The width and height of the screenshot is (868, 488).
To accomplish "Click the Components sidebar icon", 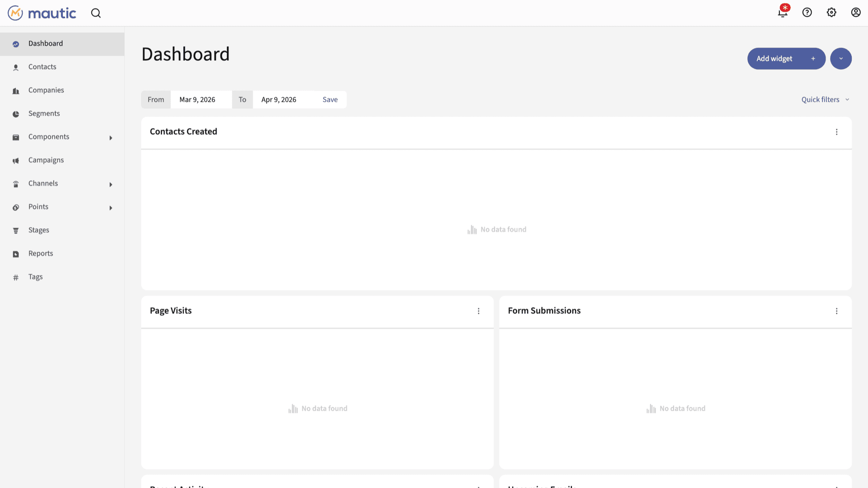I will (x=16, y=137).
